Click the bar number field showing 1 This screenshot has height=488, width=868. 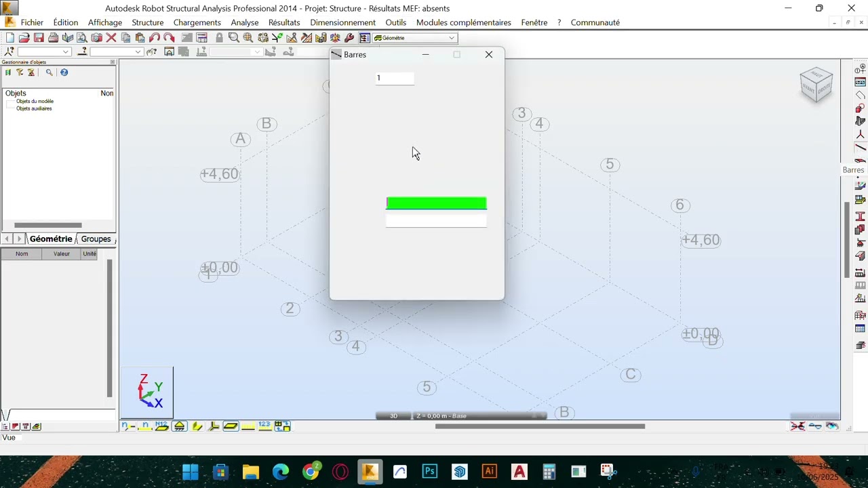click(x=395, y=78)
